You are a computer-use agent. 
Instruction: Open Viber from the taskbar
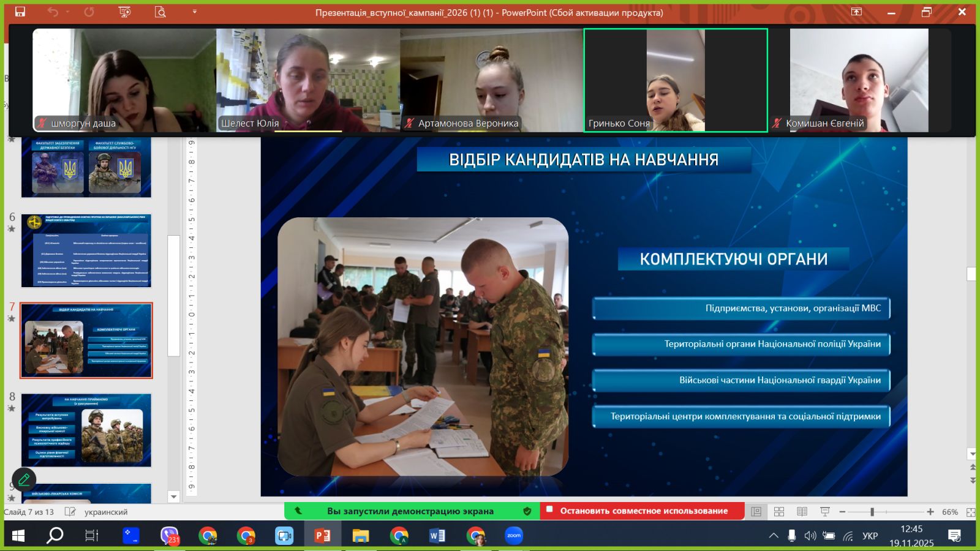(x=169, y=536)
